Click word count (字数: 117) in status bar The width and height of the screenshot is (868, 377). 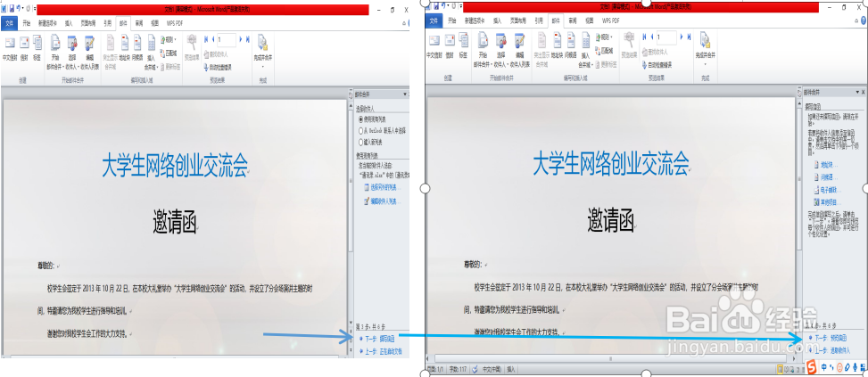click(x=459, y=369)
